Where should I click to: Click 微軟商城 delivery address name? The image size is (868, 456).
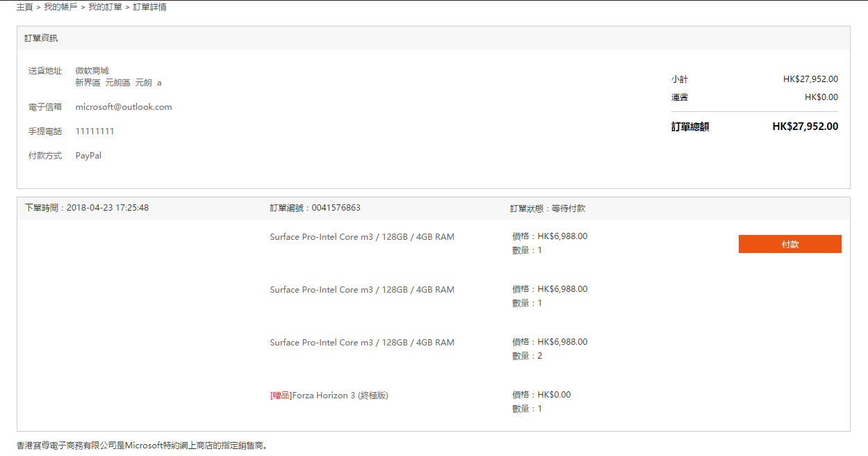point(92,71)
